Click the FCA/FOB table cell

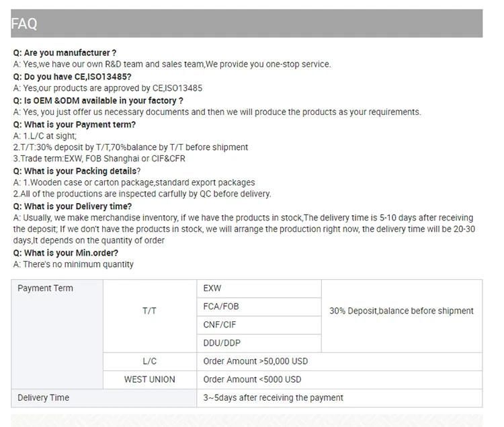coord(259,307)
